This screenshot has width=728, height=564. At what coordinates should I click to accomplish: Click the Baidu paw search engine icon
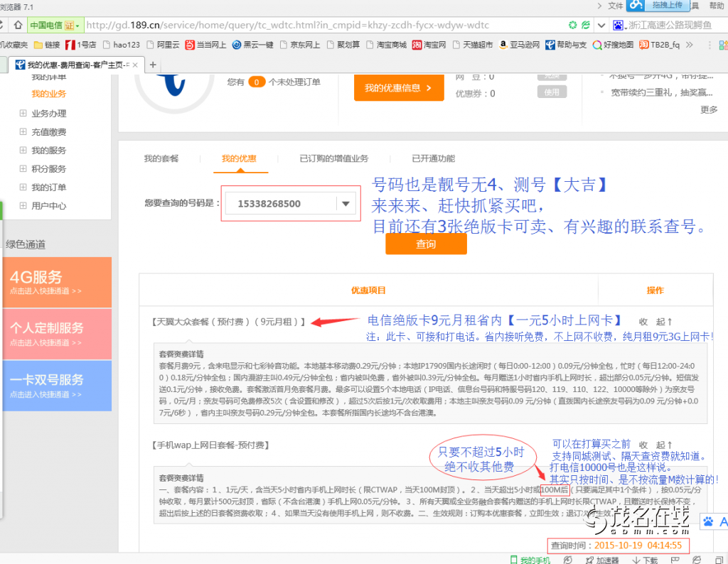click(x=618, y=25)
